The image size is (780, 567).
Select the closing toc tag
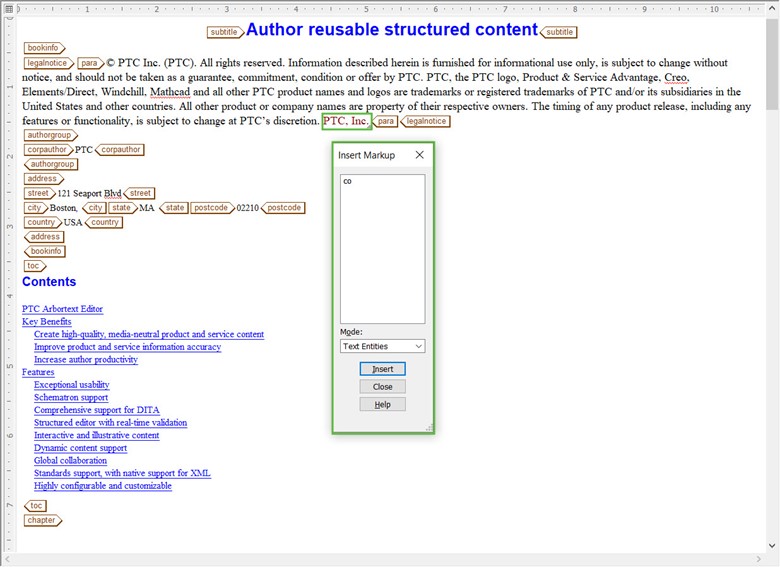coord(35,506)
